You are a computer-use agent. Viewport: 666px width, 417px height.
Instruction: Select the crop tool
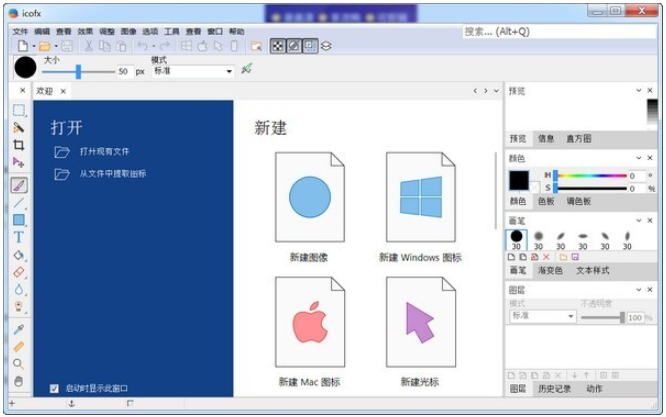19,145
